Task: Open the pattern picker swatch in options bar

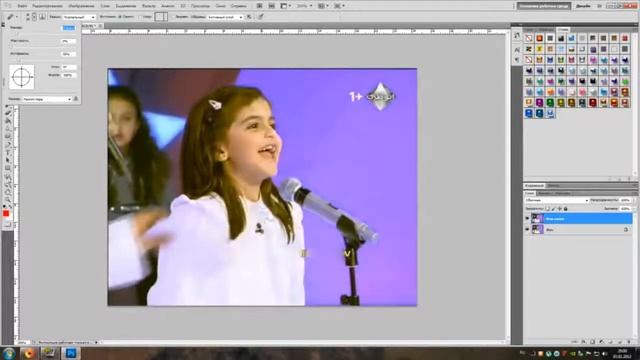Action: (161, 17)
